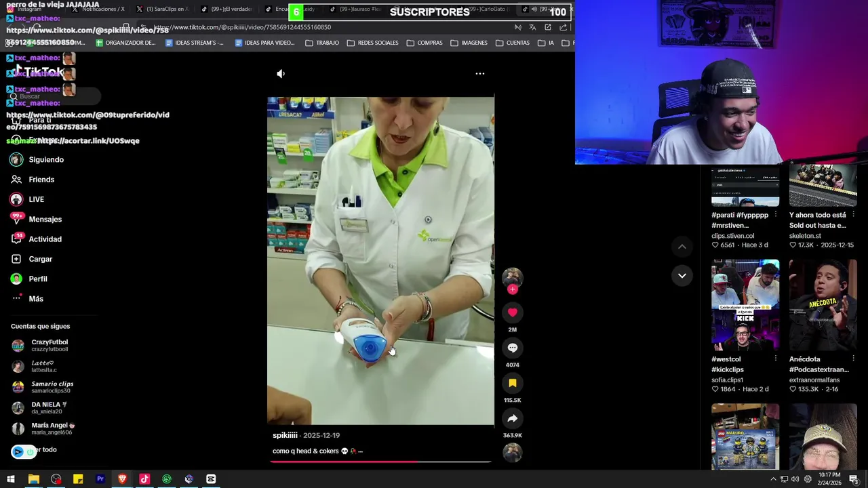The image size is (868, 488).
Task: Open the pink TikTok app in taskbar
Action: point(144,479)
